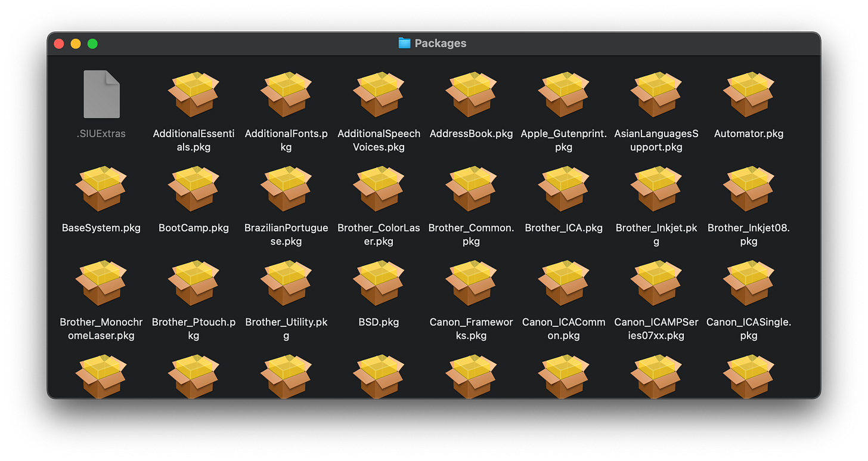Select the Brother_Common.pkg package icon

pyautogui.click(x=471, y=188)
